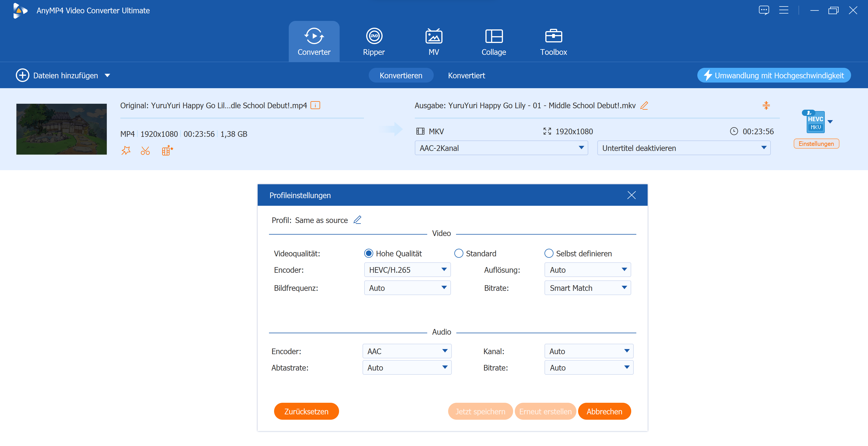Image resolution: width=868 pixels, height=446 pixels.
Task: Select the Konvertieren sub-tab
Action: tap(401, 75)
